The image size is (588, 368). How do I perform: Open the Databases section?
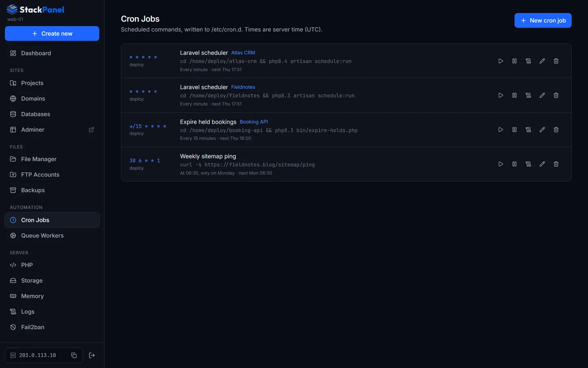[52, 114]
